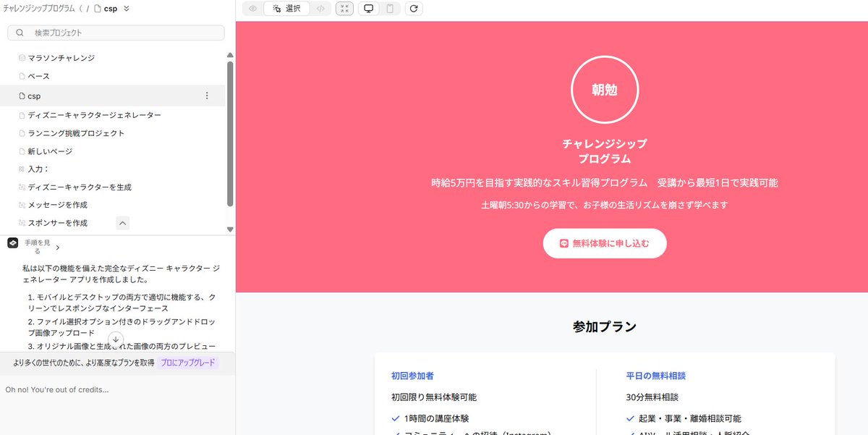This screenshot has height=435, width=868.
Task: Click scroll down arrow of project list
Action: coord(230,229)
